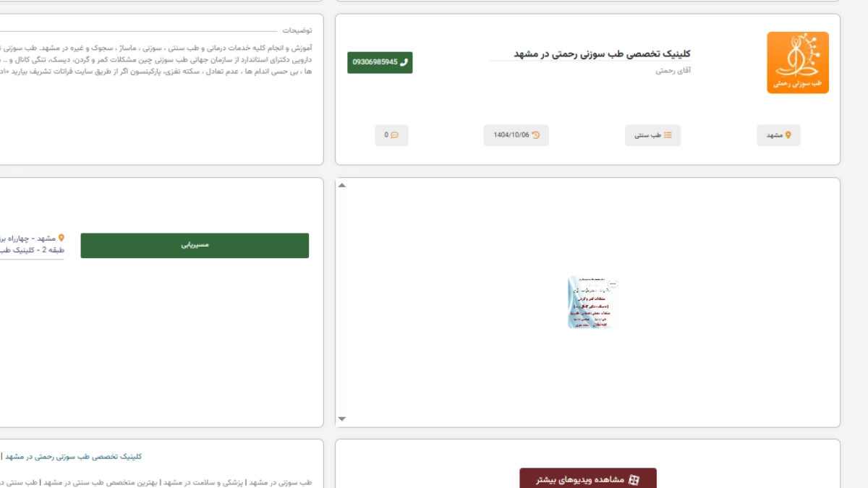Click the 1404/10/06 date history tag

click(x=516, y=135)
